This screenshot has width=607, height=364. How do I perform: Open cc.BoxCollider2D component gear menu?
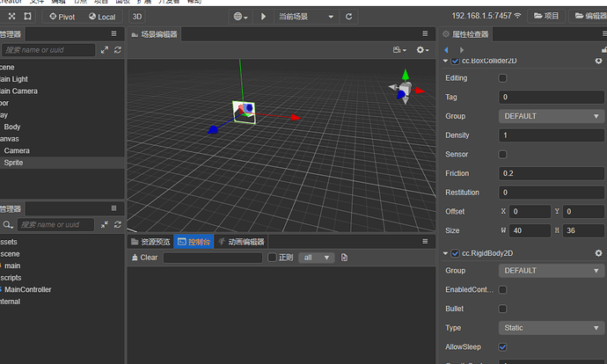tap(598, 61)
